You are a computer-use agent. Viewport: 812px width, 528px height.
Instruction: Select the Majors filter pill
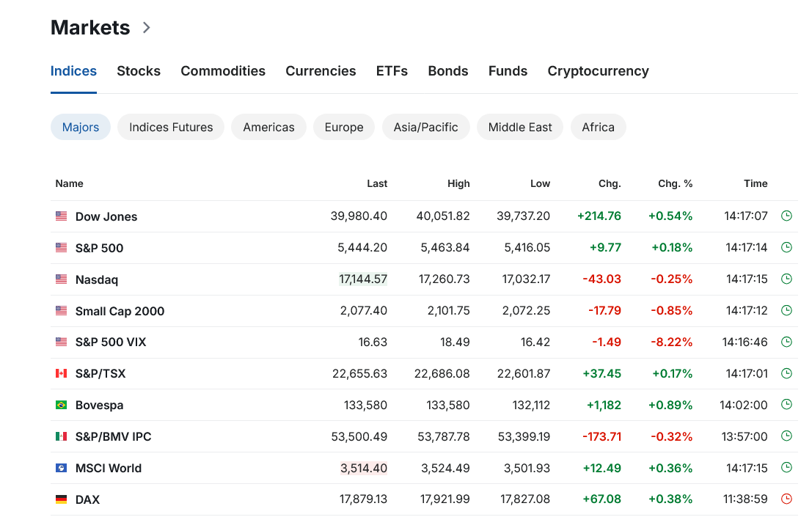tap(81, 127)
